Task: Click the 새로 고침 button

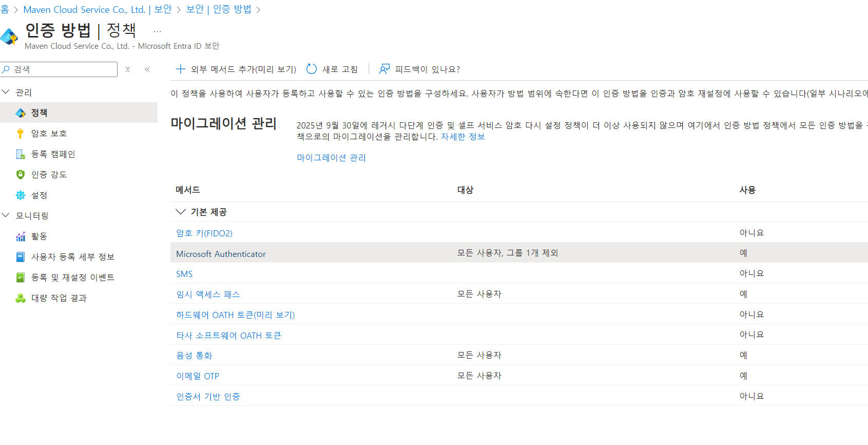Action: pyautogui.click(x=332, y=69)
